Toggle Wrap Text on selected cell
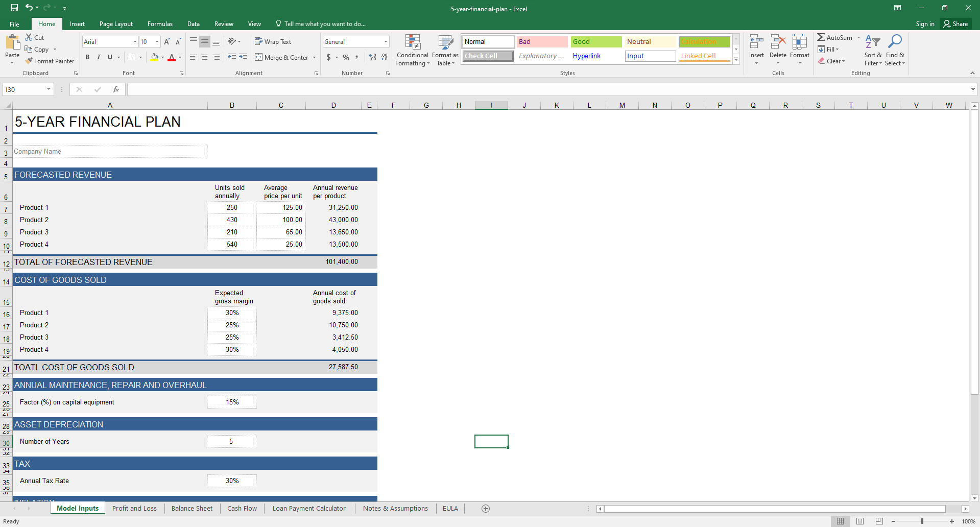Viewport: 980px width, 527px height. coord(273,42)
